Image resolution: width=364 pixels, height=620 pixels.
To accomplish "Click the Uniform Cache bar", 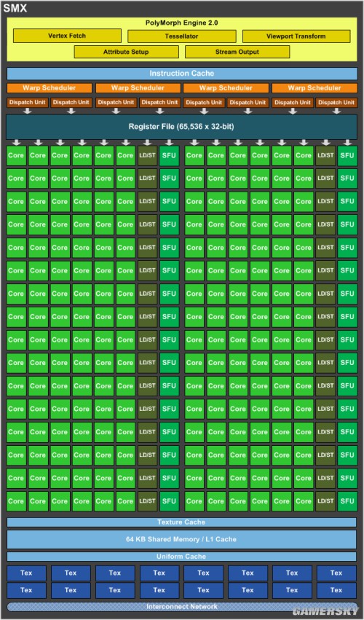I will [x=181, y=557].
